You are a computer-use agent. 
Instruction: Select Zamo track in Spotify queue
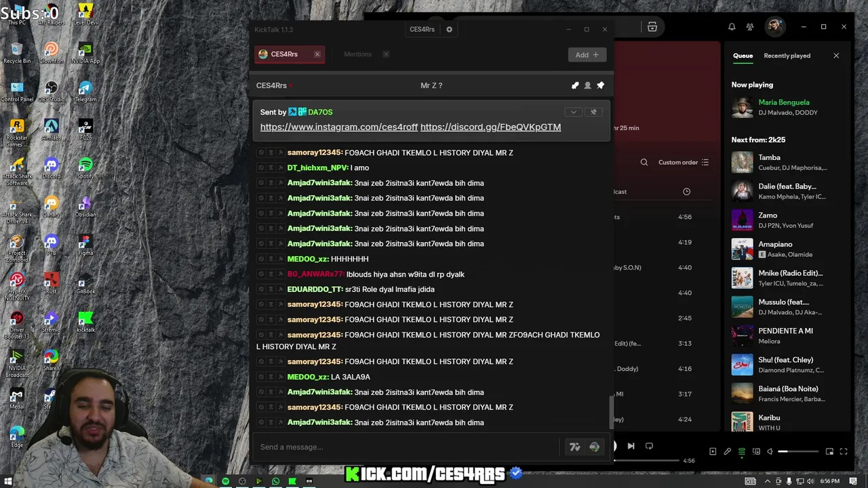coord(786,220)
